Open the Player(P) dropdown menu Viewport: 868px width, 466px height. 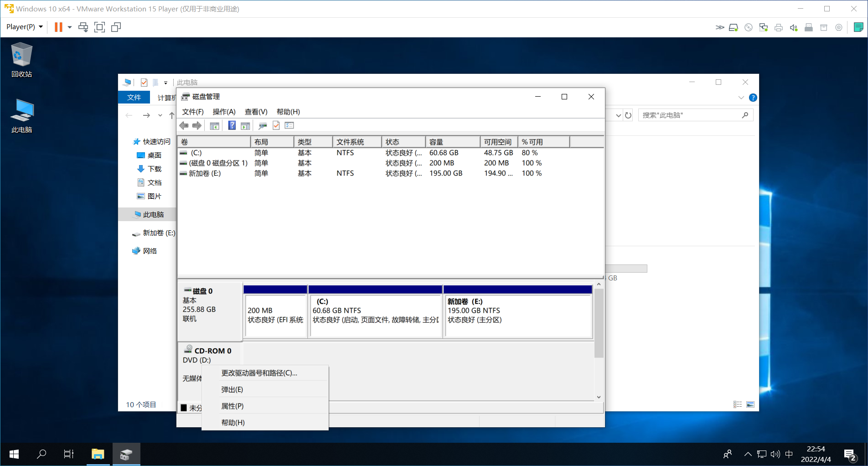[x=25, y=27]
